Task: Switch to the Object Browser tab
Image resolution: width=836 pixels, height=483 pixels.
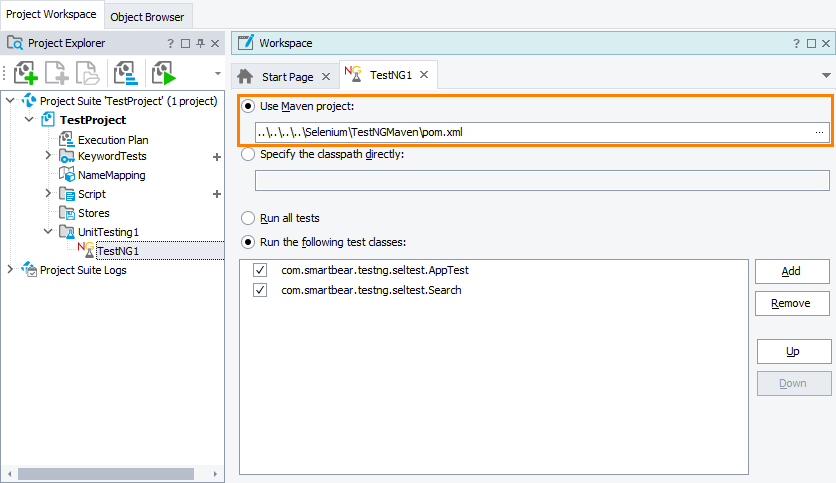Action: pyautogui.click(x=149, y=15)
